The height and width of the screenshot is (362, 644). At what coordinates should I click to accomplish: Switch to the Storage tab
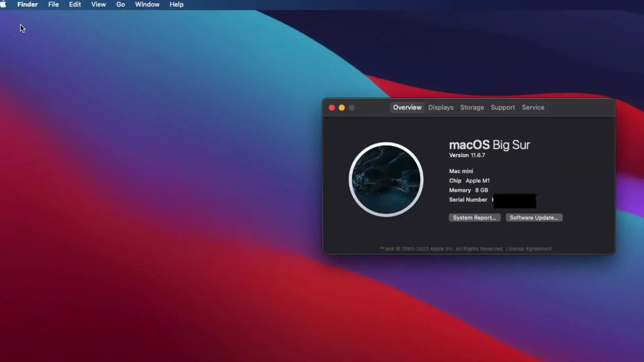[472, 107]
